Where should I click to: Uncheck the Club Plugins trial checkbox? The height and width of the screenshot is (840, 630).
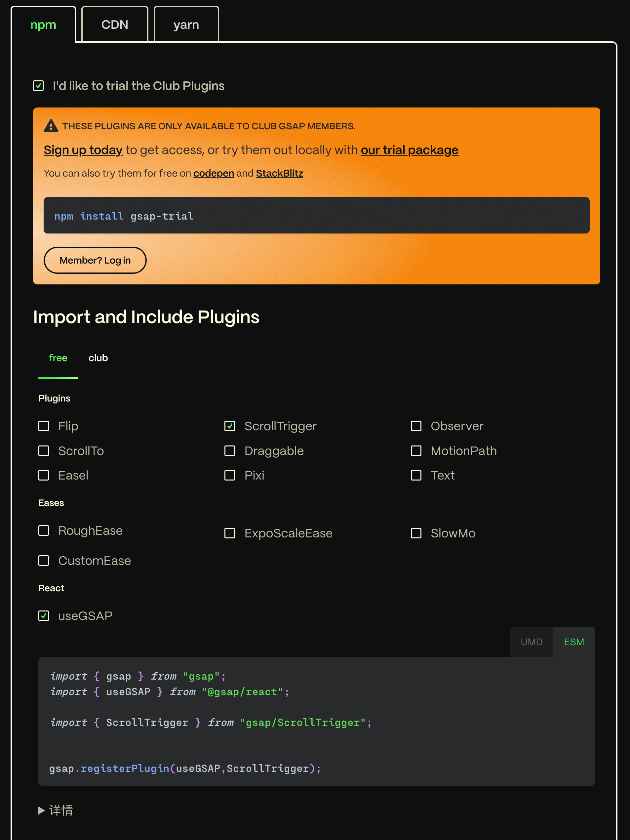[x=38, y=86]
